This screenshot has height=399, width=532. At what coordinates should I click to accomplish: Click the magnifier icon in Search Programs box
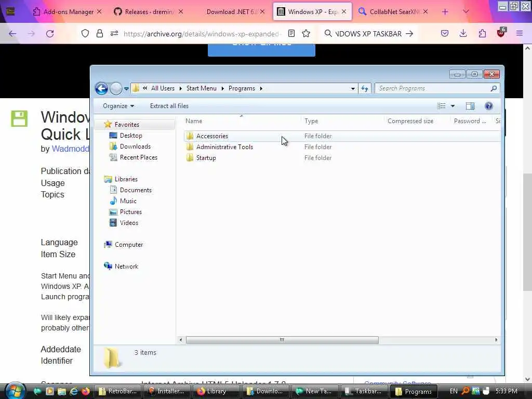point(494,88)
